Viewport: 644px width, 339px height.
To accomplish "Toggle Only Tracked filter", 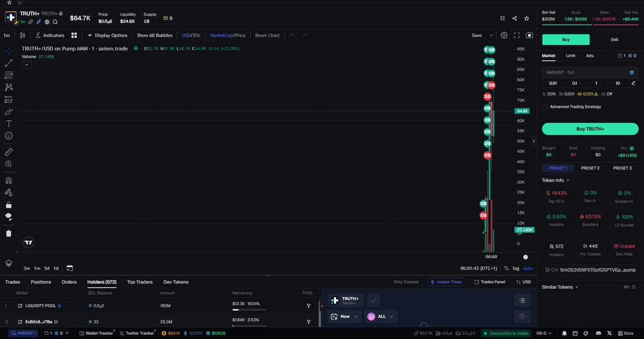I will (x=406, y=282).
